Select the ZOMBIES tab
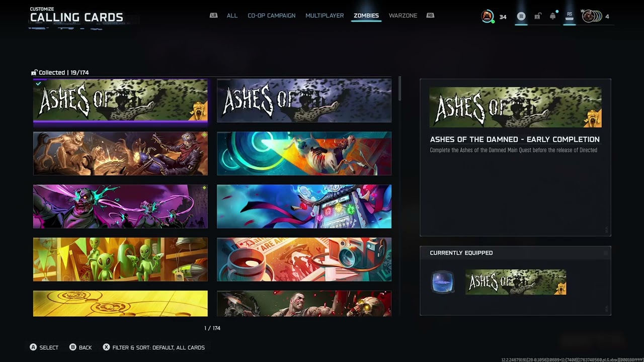The height and width of the screenshot is (362, 644). click(x=366, y=16)
